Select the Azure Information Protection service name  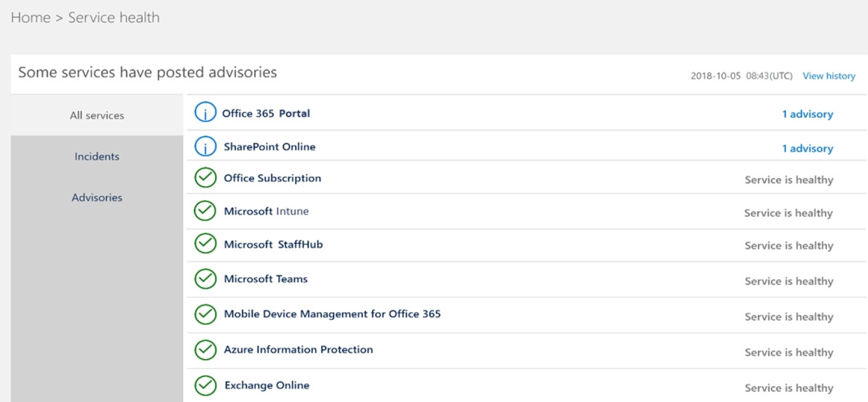pyautogui.click(x=298, y=349)
